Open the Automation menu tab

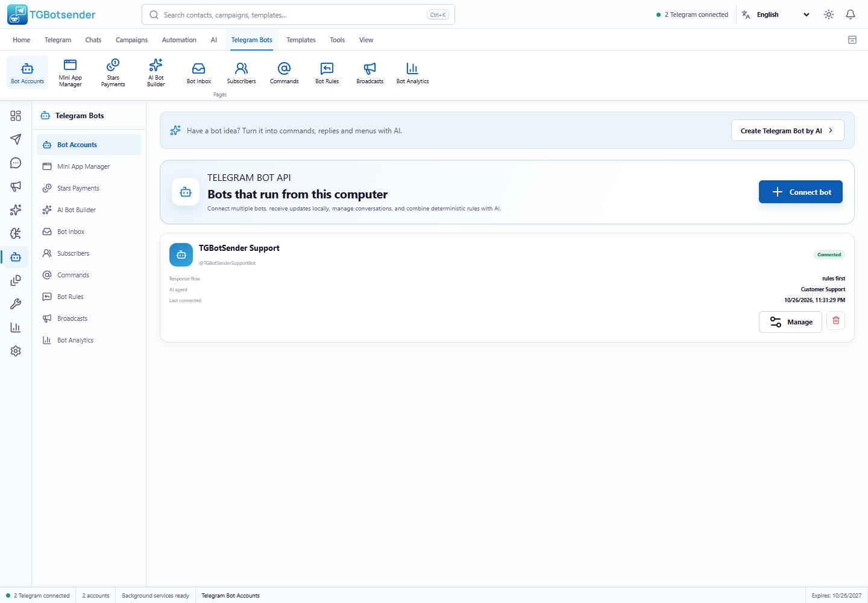(x=179, y=40)
